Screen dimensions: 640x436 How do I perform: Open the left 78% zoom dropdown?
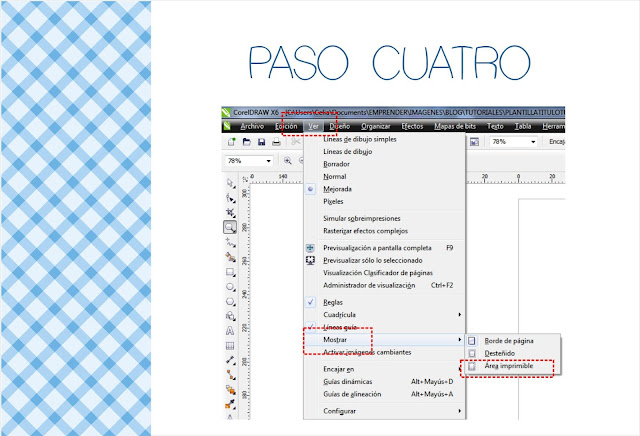268,161
